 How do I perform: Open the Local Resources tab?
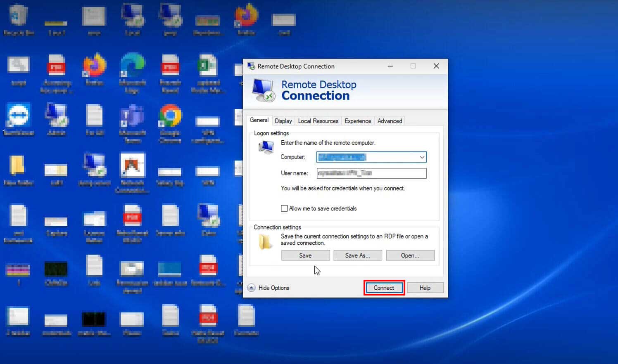coord(318,121)
